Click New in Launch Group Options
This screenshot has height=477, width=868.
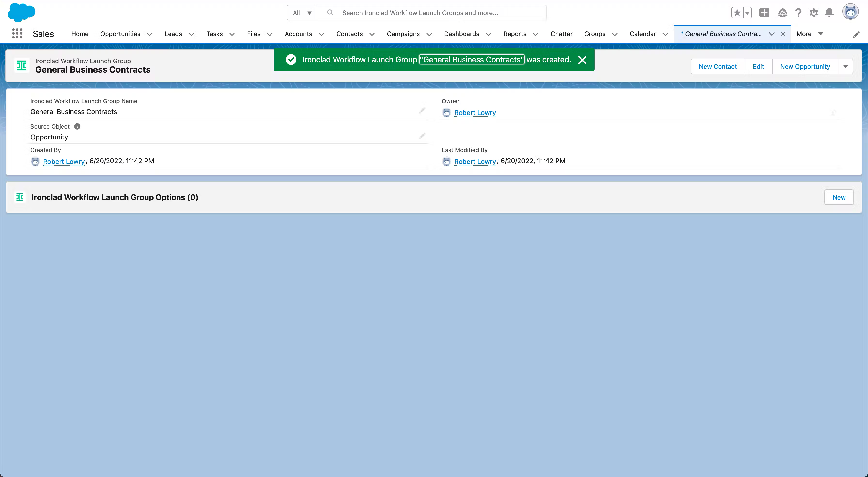(839, 197)
